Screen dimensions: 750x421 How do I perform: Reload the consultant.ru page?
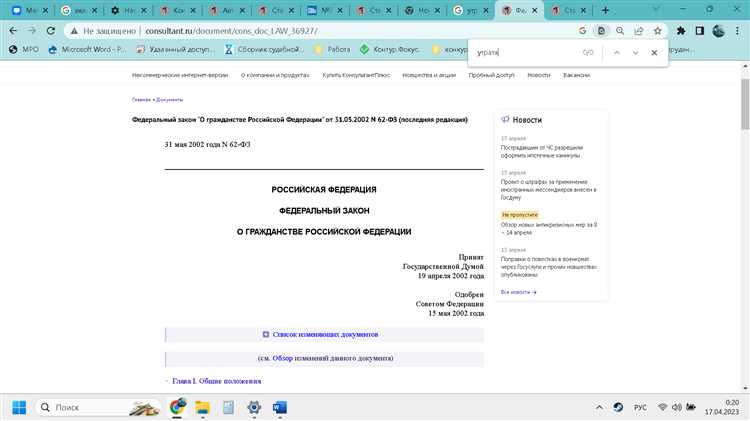coord(51,31)
